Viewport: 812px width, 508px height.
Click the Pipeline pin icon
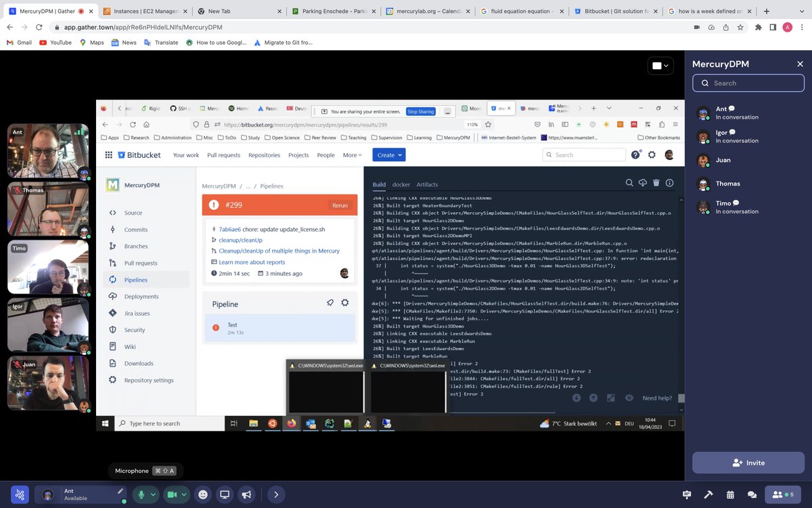point(330,303)
